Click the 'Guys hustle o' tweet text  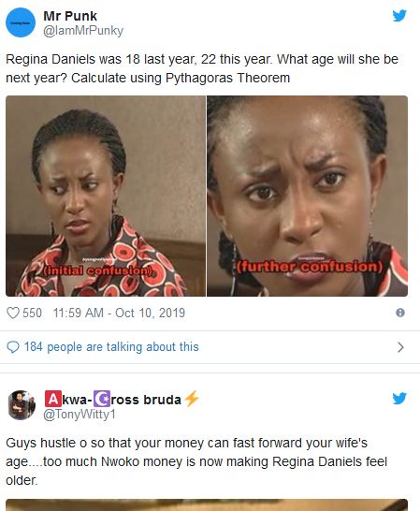tap(196, 461)
